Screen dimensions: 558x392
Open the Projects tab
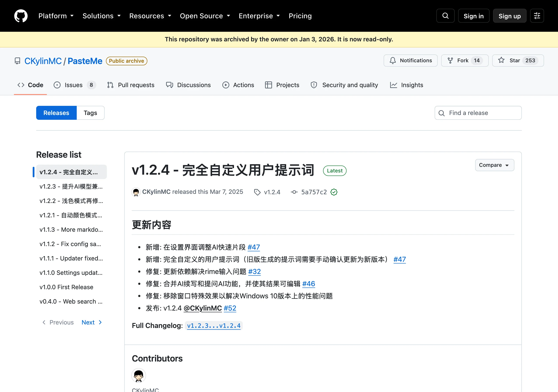tap(282, 85)
